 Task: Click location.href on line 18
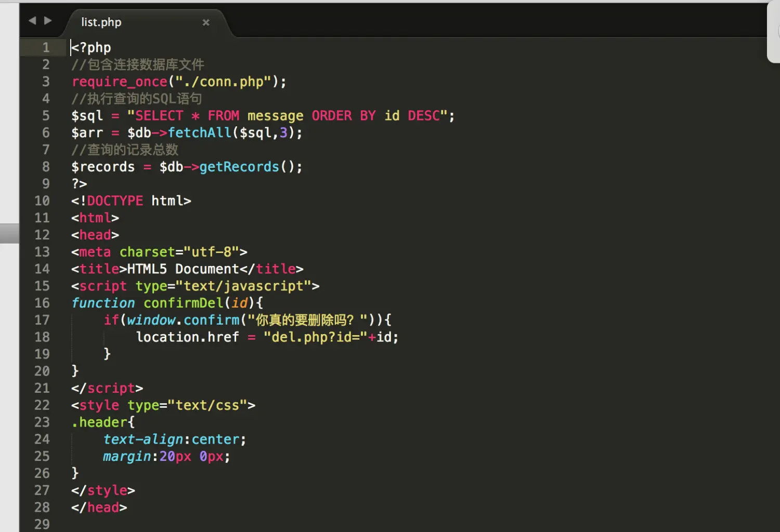[187, 337]
